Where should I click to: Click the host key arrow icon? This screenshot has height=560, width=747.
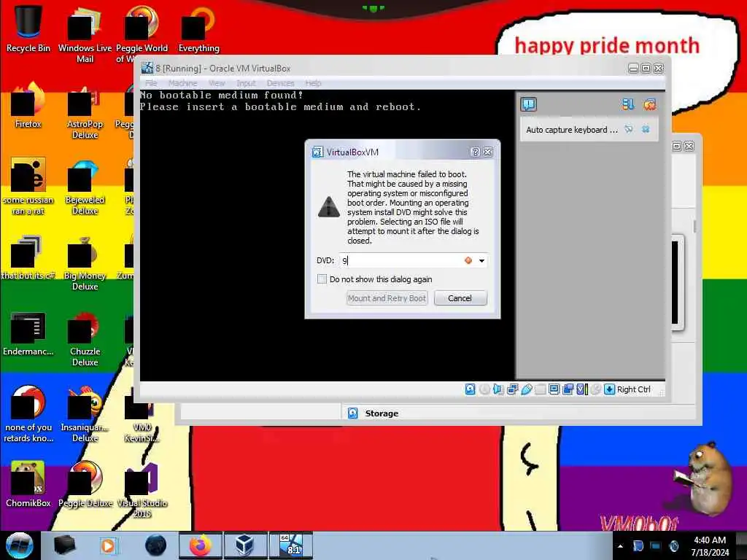[609, 389]
